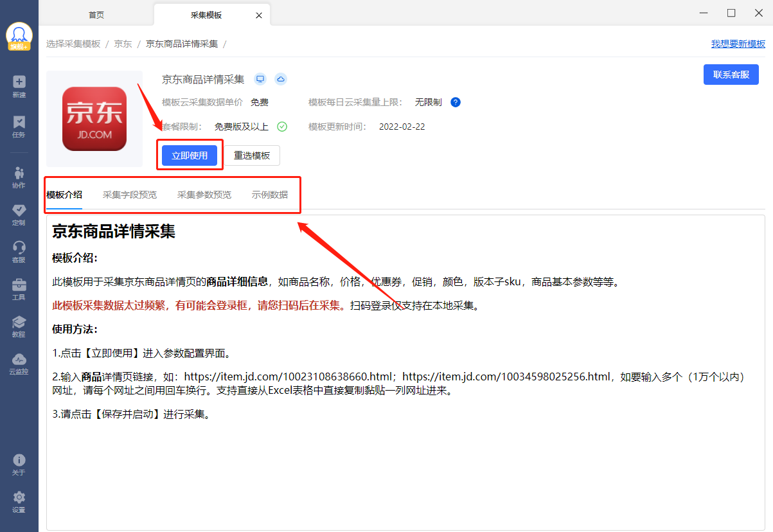The image size is (773, 532).
Task: Open the 我想要新模板 link
Action: click(x=738, y=44)
